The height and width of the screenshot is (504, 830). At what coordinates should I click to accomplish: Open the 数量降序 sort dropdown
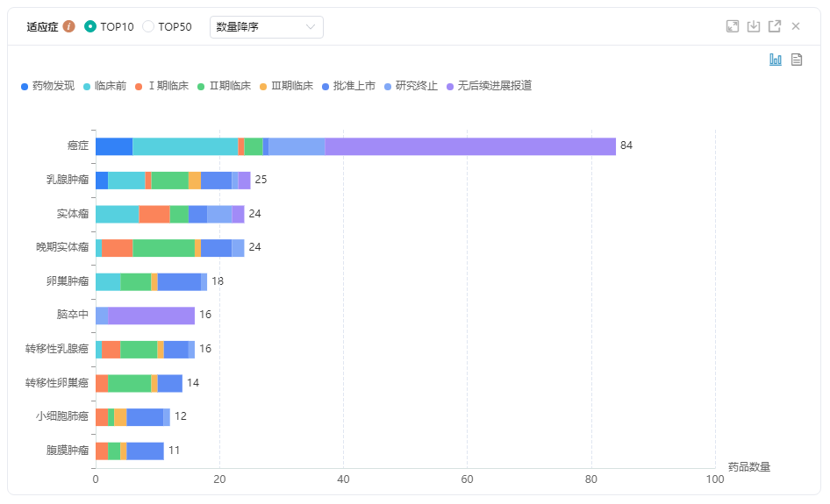266,27
